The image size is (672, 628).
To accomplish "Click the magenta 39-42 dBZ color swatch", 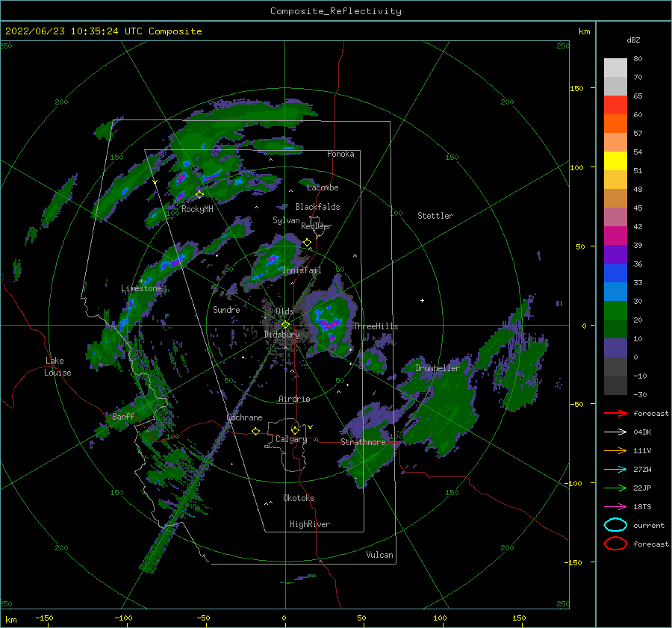I will click(x=615, y=236).
